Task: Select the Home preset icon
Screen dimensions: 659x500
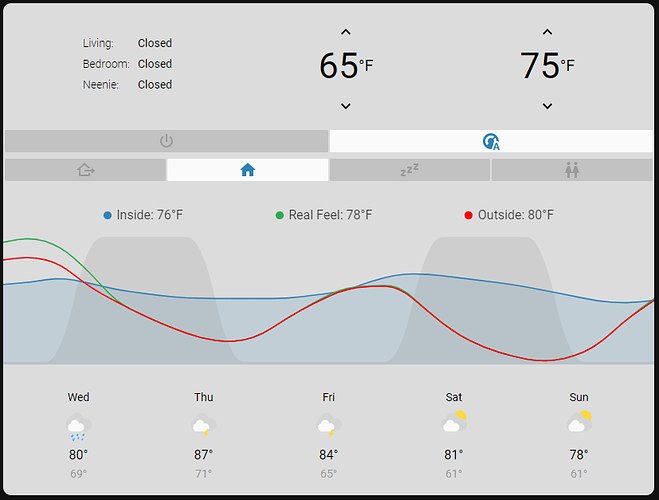Action: pyautogui.click(x=248, y=170)
